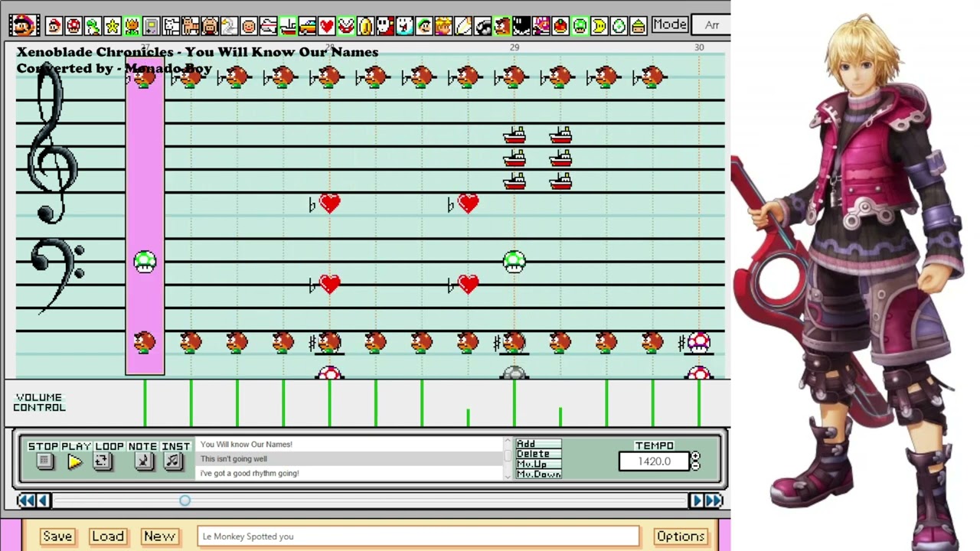This screenshot has height=551, width=980.
Task: Jump to song start with double-left arrow
Action: 25,500
